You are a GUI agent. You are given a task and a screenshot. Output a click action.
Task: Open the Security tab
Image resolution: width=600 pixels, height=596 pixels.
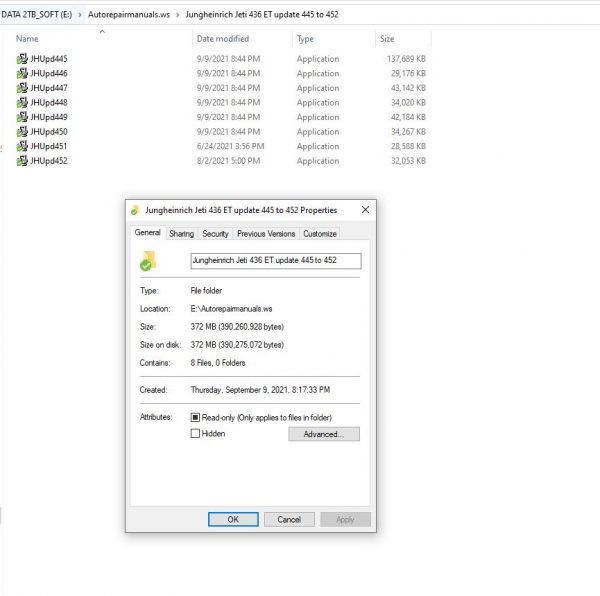coord(215,234)
